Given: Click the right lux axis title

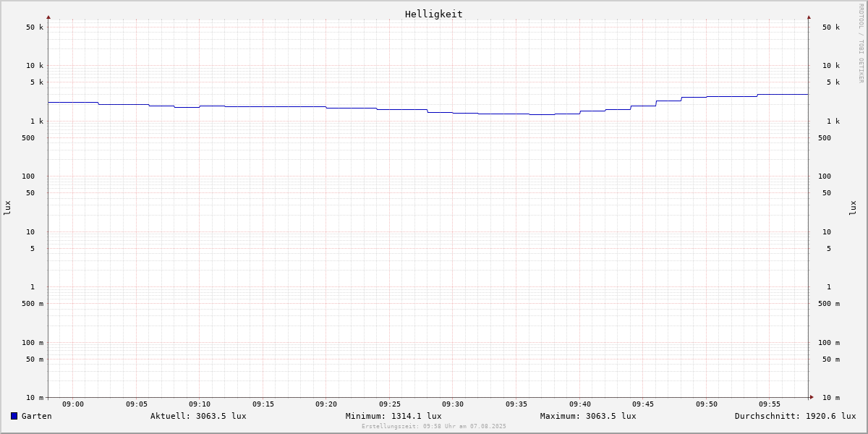Looking at the screenshot, I should (x=853, y=208).
